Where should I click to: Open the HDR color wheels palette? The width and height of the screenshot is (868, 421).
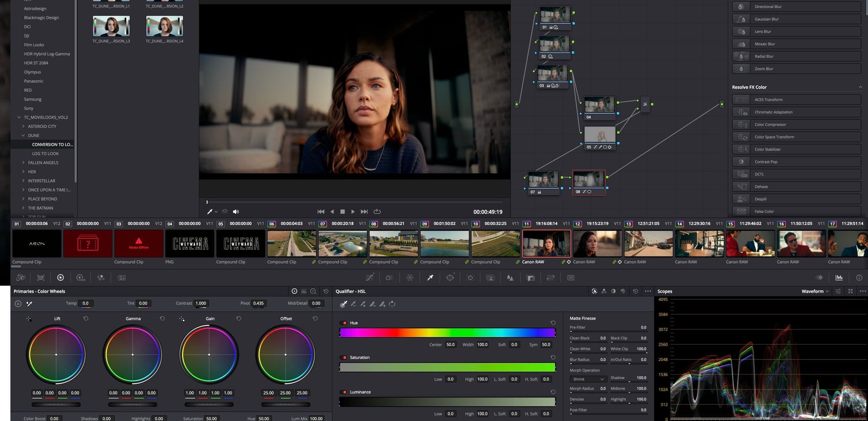pyautogui.click(x=81, y=278)
